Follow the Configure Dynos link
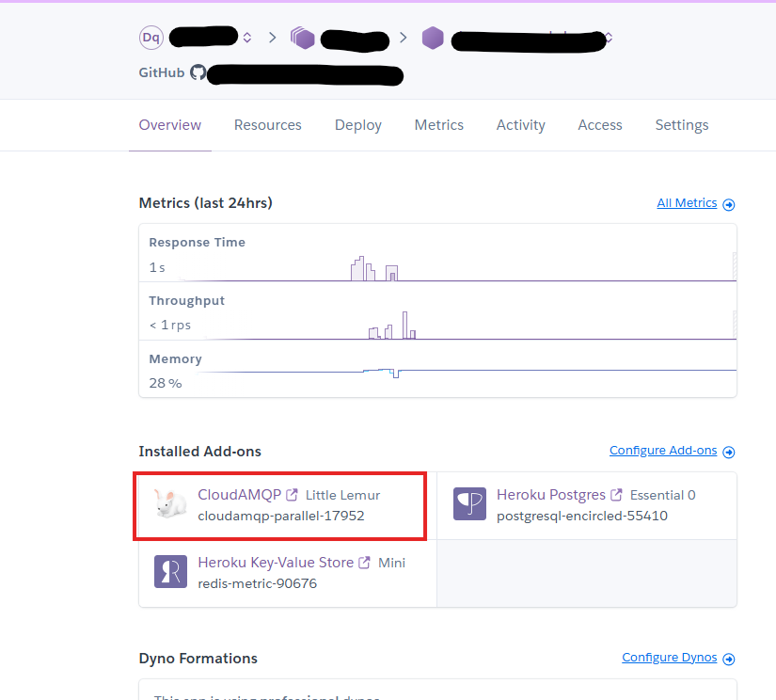This screenshot has width=776, height=700. pos(669,658)
